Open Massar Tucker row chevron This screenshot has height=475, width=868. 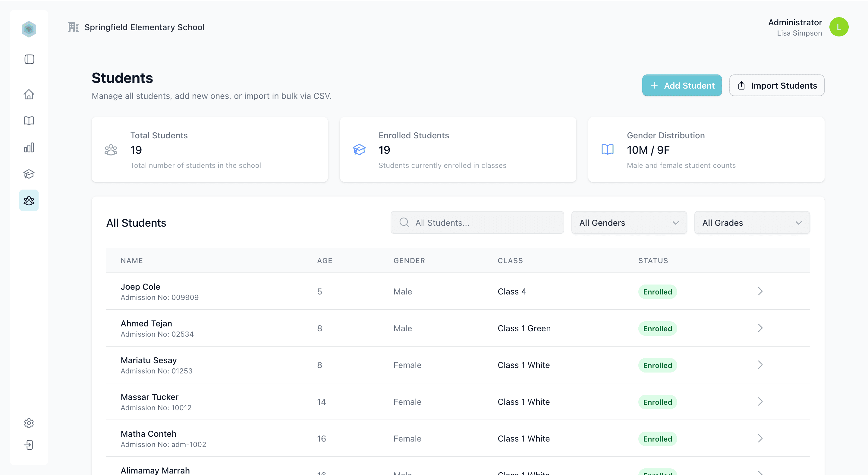pos(760,401)
